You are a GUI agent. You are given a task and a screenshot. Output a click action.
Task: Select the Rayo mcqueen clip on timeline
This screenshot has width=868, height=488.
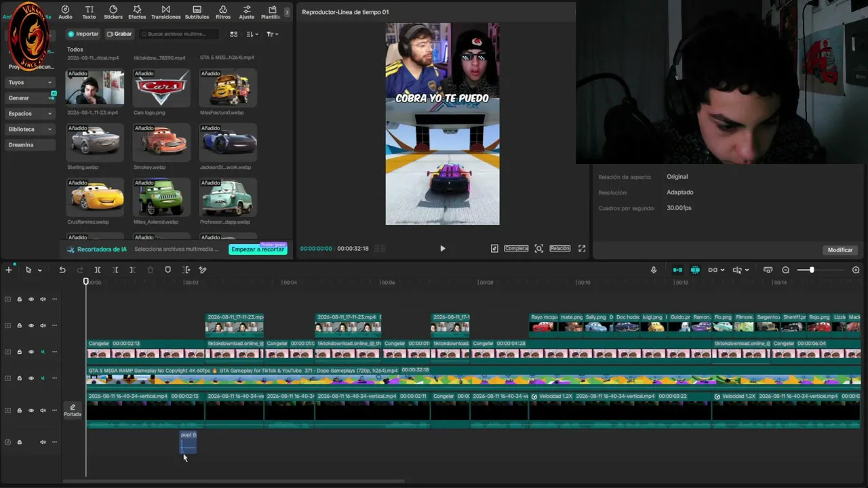544,324
